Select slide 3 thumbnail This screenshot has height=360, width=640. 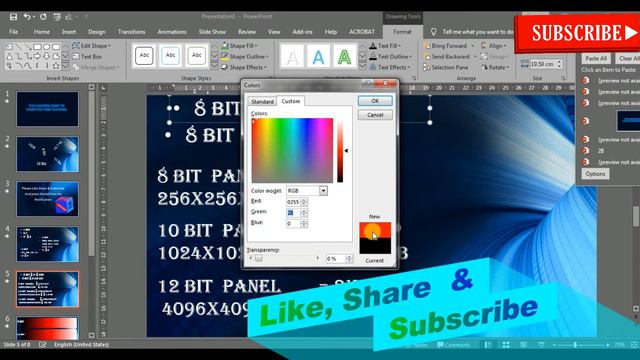[47, 199]
